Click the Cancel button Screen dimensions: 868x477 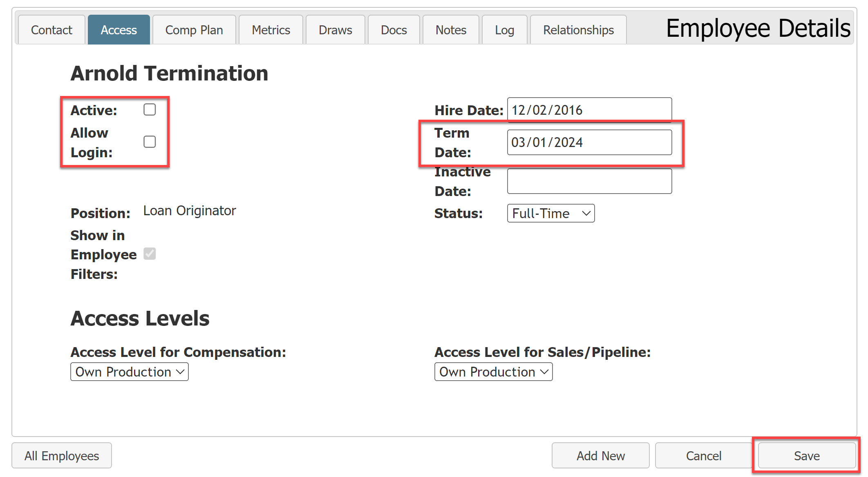point(703,455)
